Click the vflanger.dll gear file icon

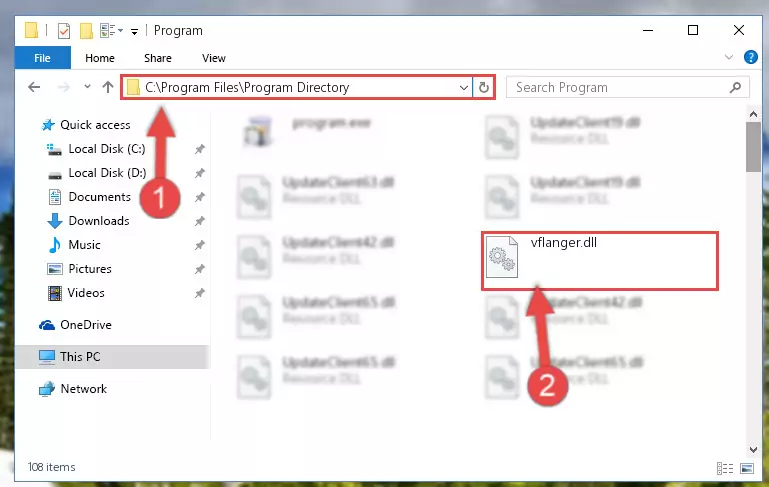(502, 257)
